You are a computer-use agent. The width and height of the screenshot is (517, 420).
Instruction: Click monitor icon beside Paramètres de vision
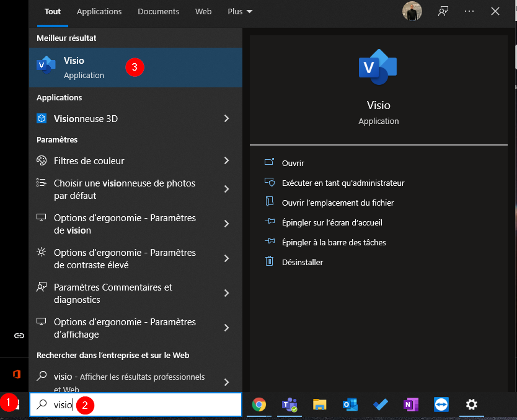tap(42, 217)
